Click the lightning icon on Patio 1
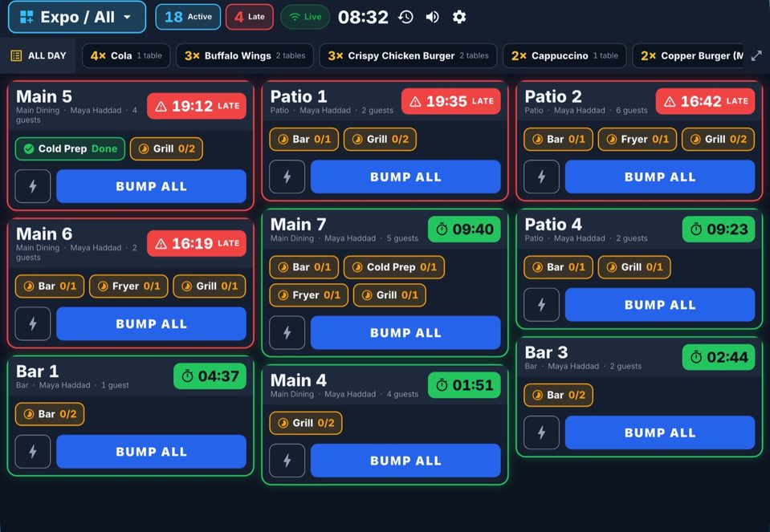This screenshot has height=532, width=770. [x=287, y=177]
